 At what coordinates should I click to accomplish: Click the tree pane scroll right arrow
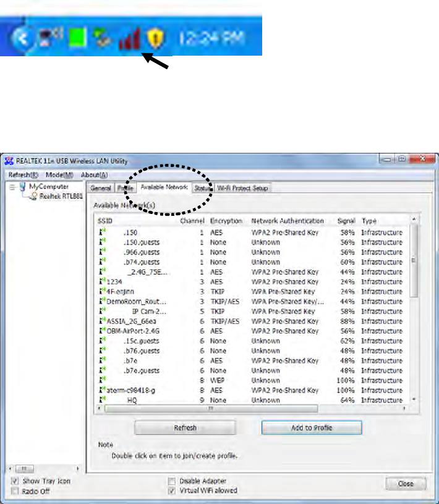(77, 469)
